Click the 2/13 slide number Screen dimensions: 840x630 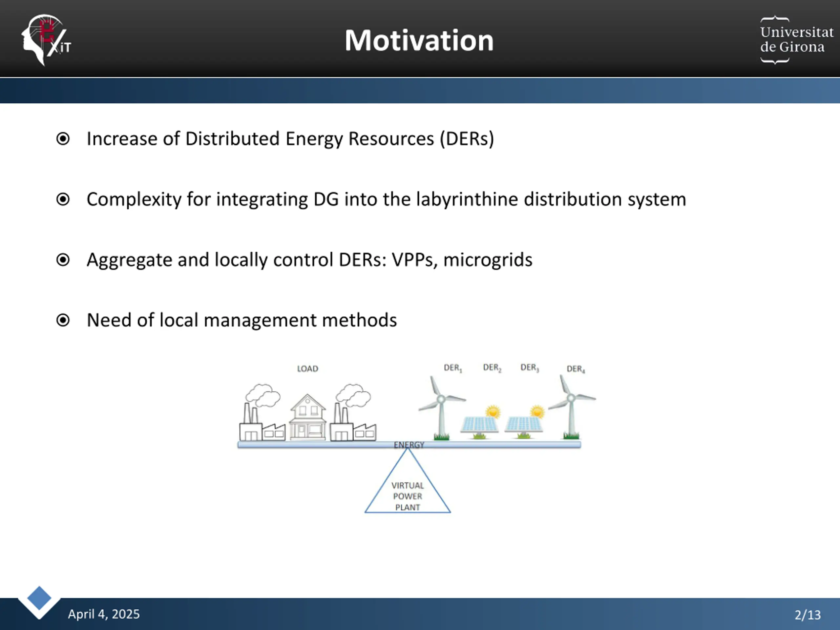[808, 615]
